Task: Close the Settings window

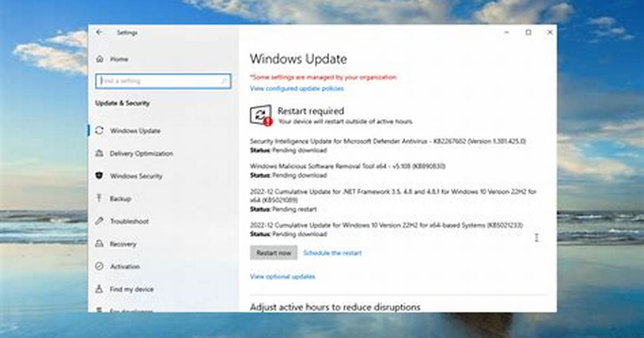Action: point(550,32)
